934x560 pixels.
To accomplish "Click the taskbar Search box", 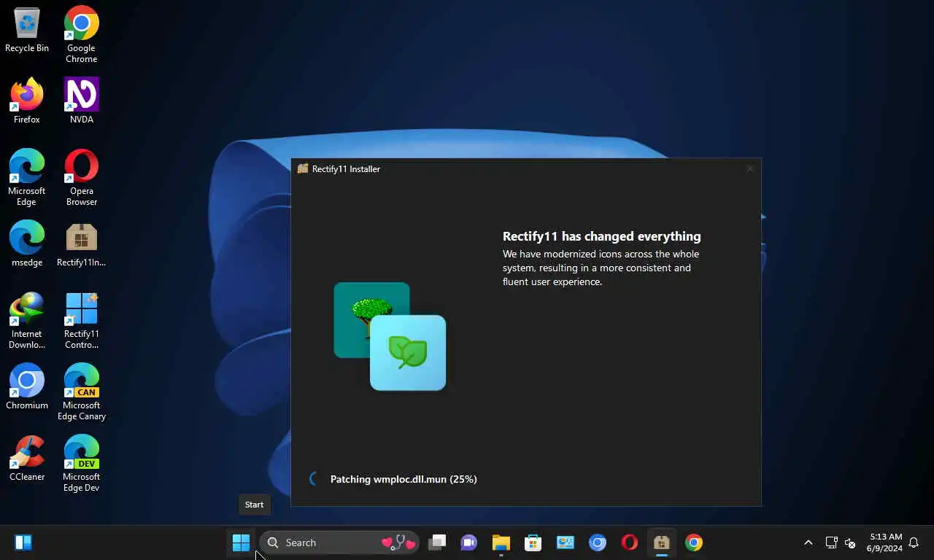I will (x=339, y=542).
